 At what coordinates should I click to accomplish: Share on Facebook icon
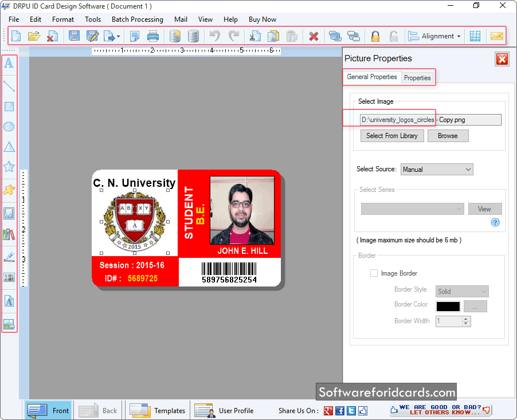pos(340,410)
